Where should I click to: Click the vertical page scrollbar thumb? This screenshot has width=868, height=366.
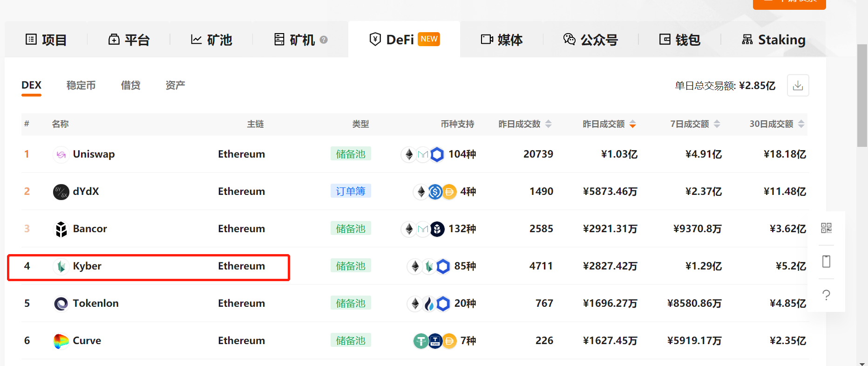pos(862,96)
